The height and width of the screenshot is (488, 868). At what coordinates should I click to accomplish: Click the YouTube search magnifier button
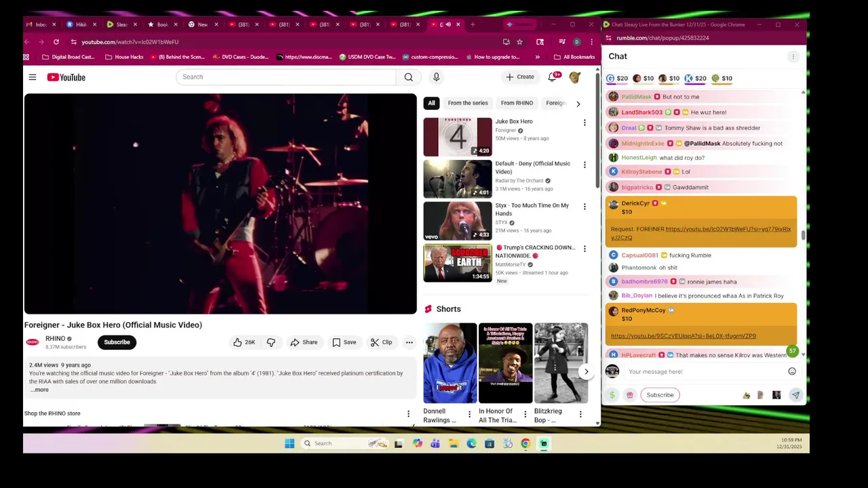[x=408, y=77]
